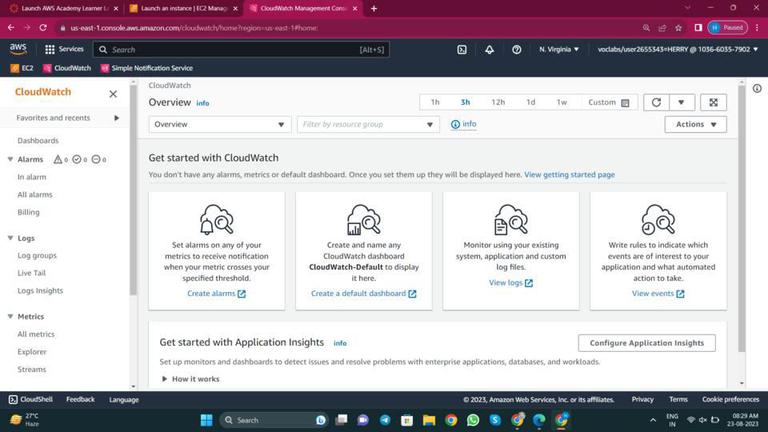Open new browser tab

coord(374,8)
